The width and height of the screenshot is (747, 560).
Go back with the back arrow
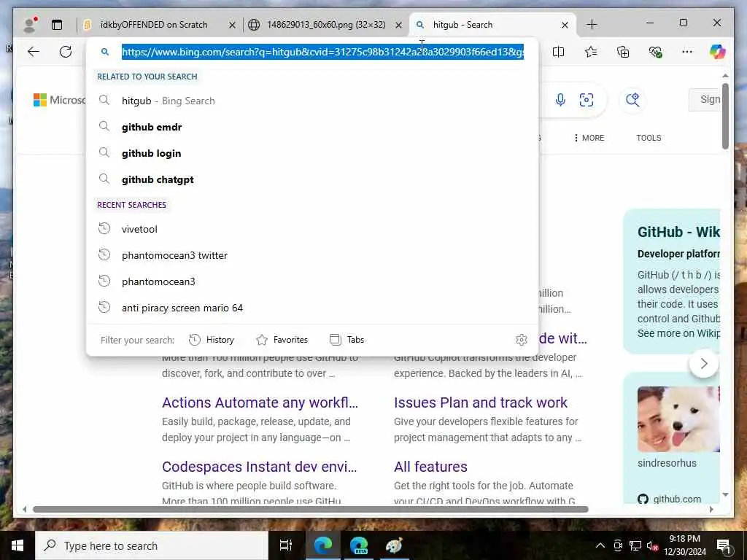[x=34, y=52]
